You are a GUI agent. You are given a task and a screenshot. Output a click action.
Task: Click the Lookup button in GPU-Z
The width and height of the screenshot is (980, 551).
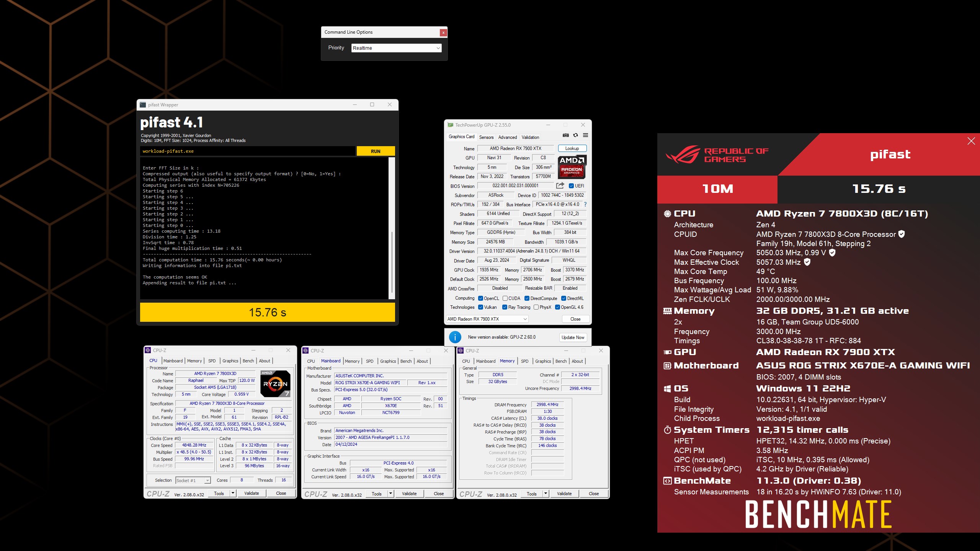click(x=572, y=148)
